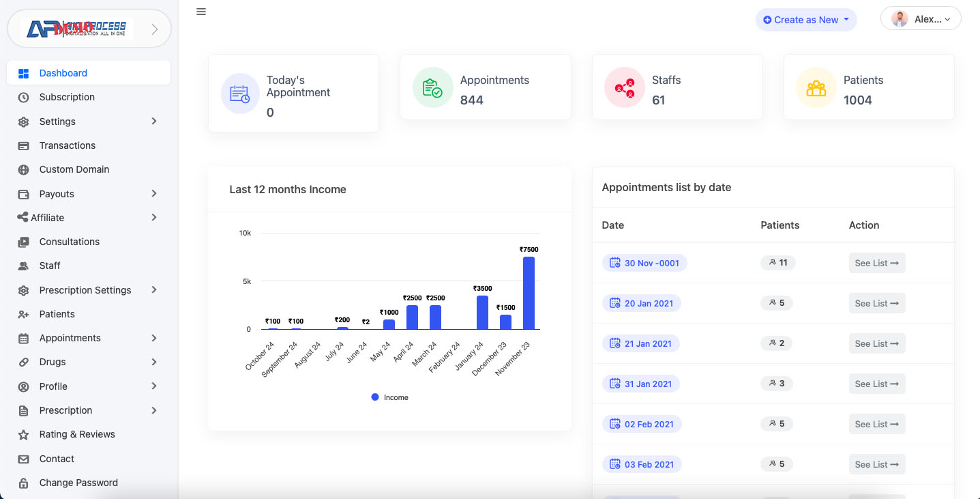Click the Custom Domain globe icon
The width and height of the screenshot is (980, 499).
pyautogui.click(x=24, y=170)
